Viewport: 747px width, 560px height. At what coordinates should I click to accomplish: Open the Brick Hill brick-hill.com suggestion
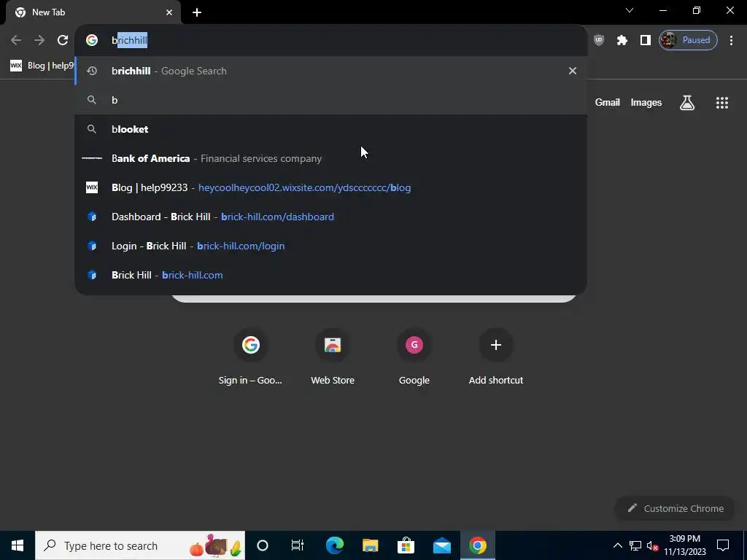[330, 275]
